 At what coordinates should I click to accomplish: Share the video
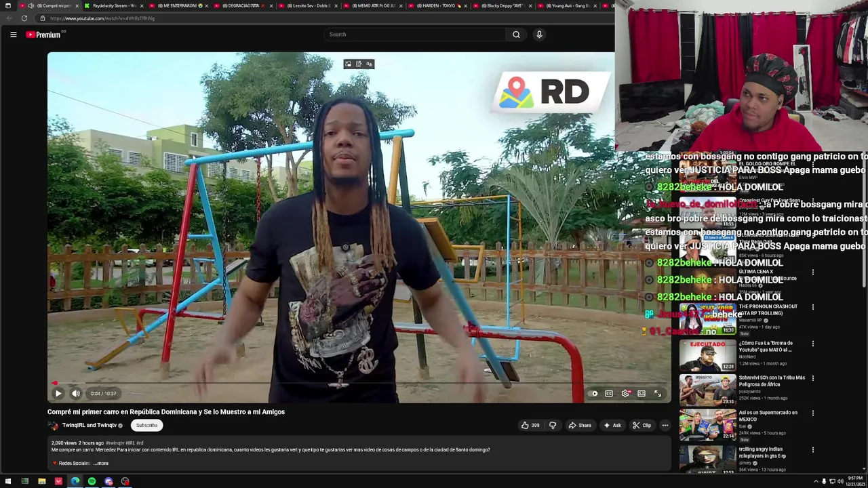tap(580, 426)
